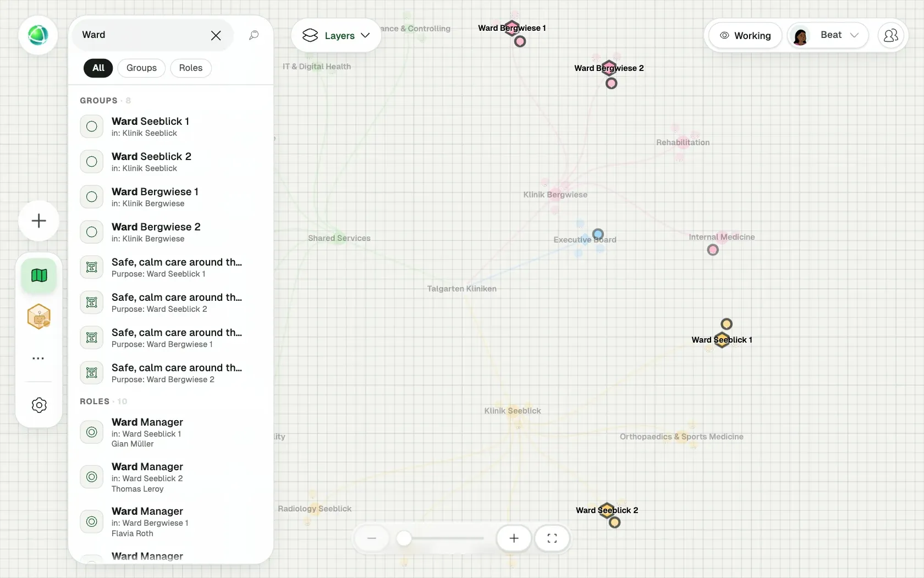924x578 pixels.
Task: Open the people directory icon
Action: pyautogui.click(x=890, y=36)
